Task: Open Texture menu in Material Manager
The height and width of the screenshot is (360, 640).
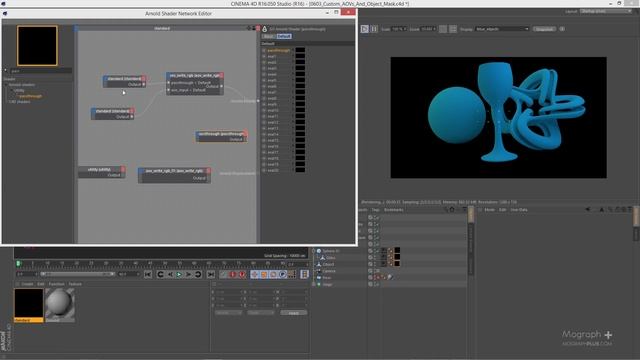Action: tap(75, 284)
